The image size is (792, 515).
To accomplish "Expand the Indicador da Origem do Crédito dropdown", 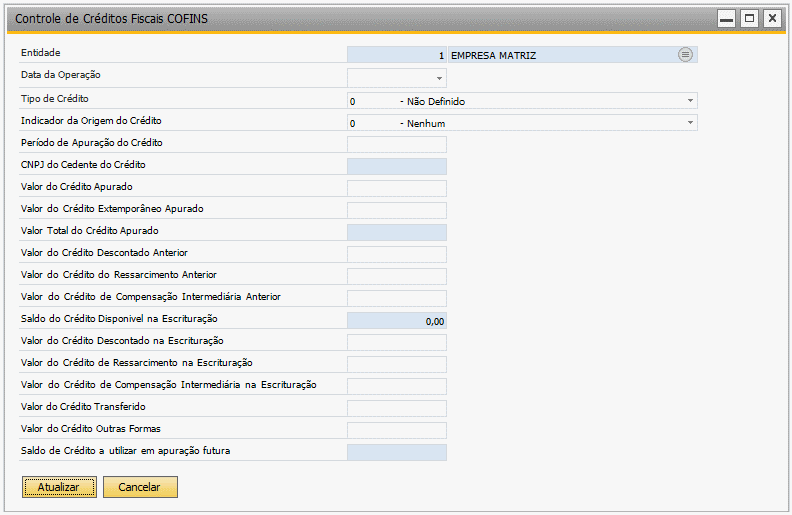I will pyautogui.click(x=690, y=123).
